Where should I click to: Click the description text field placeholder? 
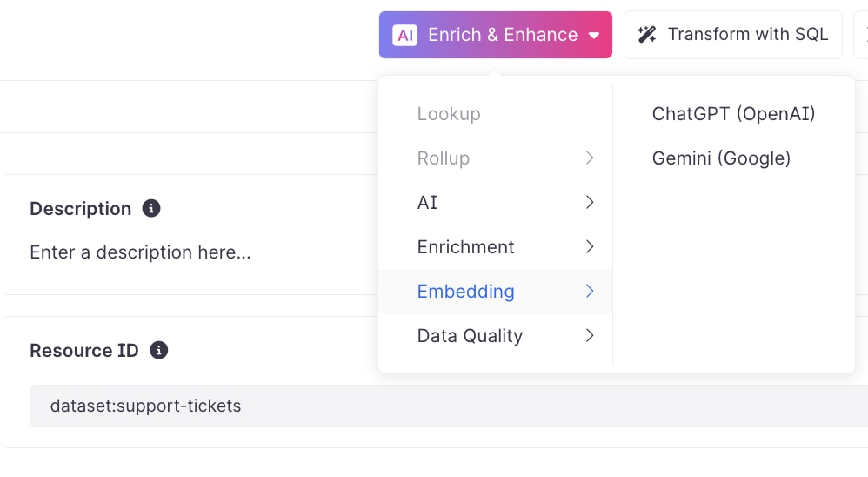pyautogui.click(x=140, y=252)
